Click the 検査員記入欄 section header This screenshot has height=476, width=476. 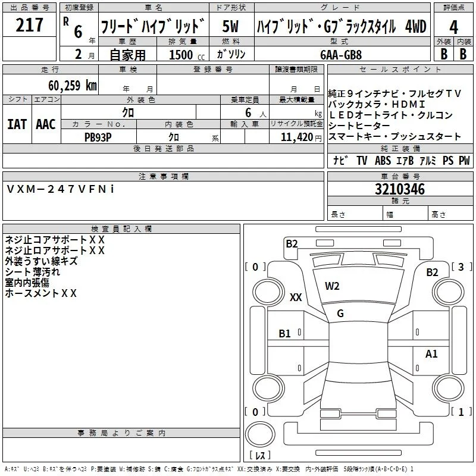coord(121,229)
